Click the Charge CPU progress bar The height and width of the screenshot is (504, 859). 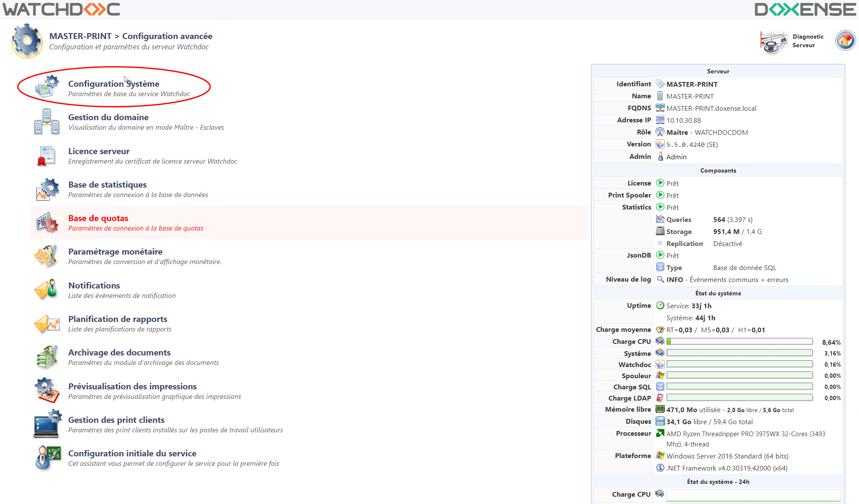[x=739, y=342]
